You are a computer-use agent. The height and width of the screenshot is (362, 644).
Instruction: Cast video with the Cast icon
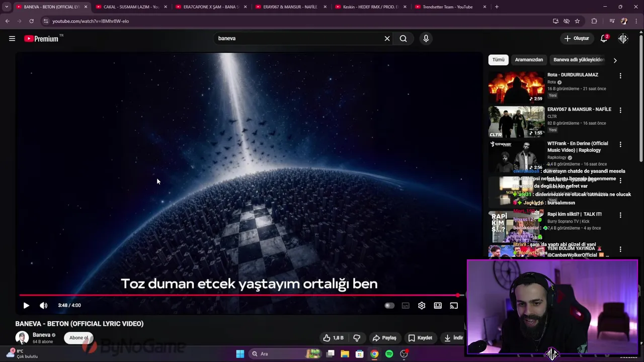454,305
